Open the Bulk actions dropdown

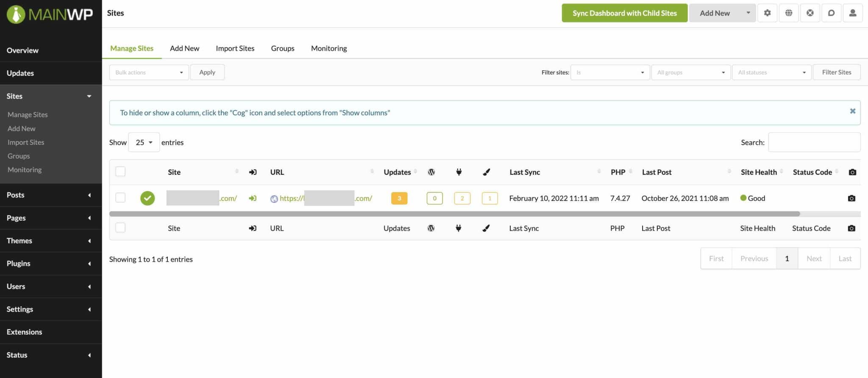tap(149, 72)
